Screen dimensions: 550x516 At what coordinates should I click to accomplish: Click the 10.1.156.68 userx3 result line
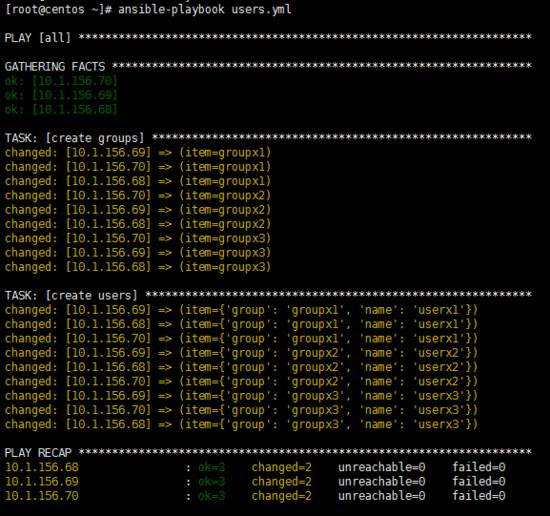point(241,424)
